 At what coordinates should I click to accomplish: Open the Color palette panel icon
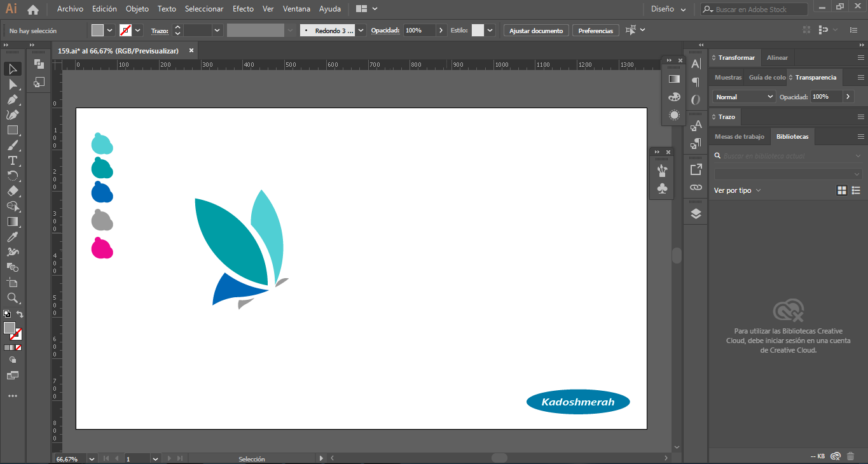click(674, 97)
